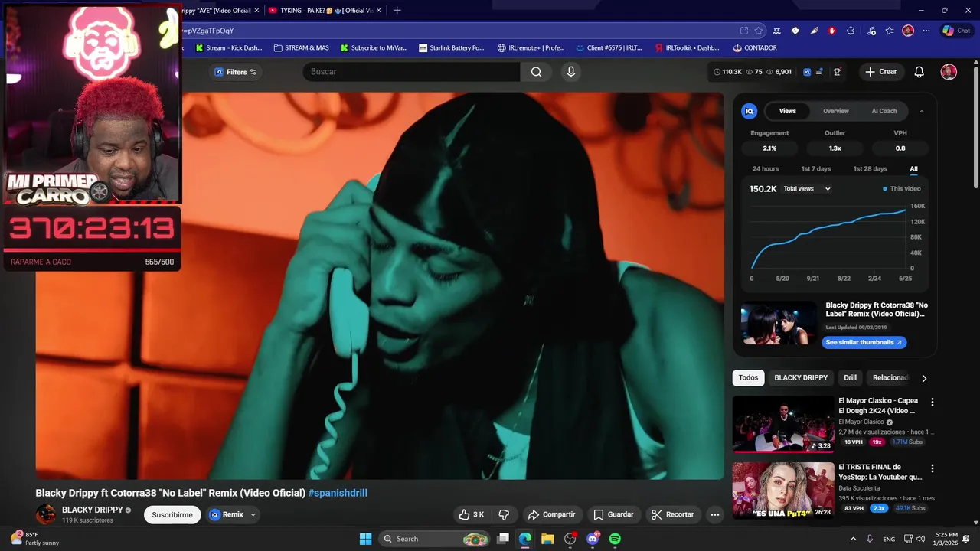Open browser extensions puzzle icon
Image resolution: width=980 pixels, height=551 pixels.
(x=851, y=31)
